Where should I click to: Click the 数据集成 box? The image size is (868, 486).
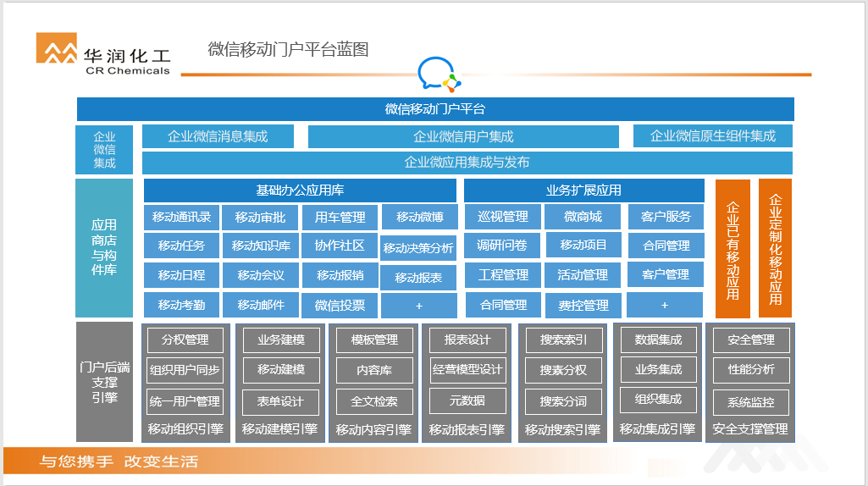[x=658, y=340]
